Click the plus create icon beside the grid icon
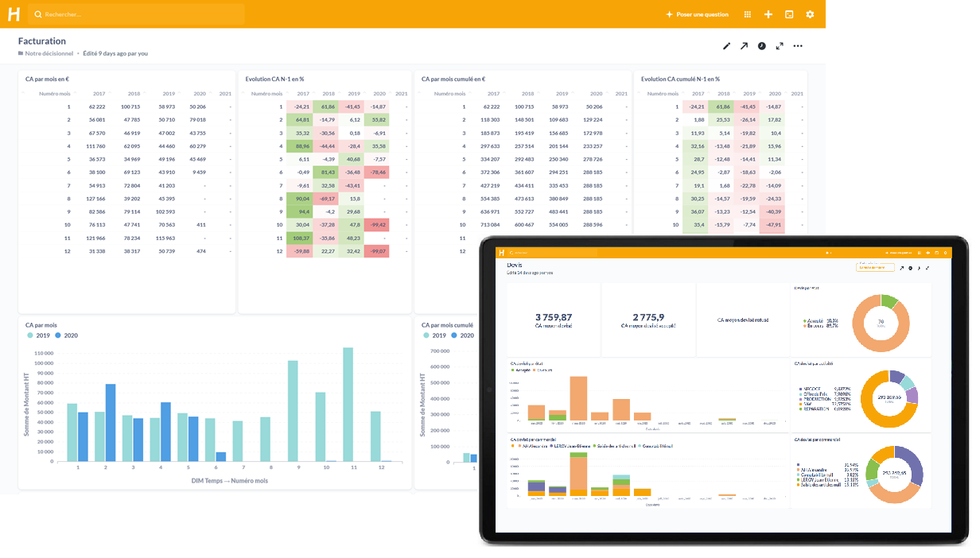Viewport: 980px width, 558px height. [x=768, y=14]
